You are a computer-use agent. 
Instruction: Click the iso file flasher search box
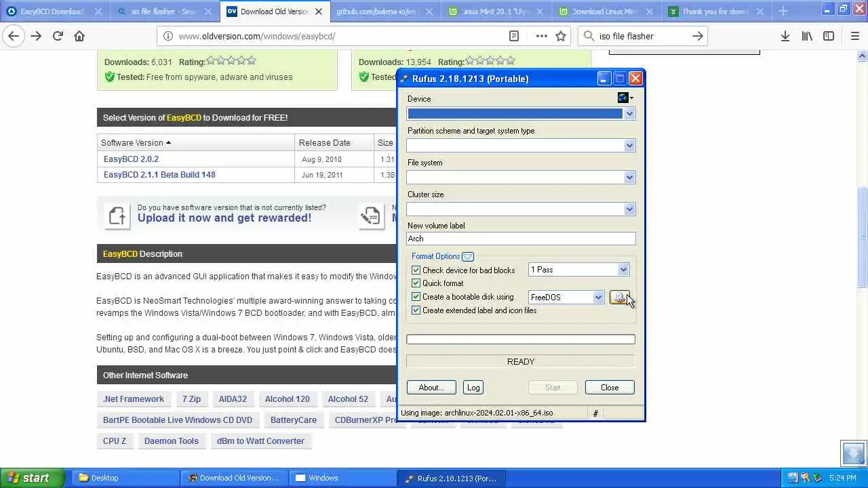pyautogui.click(x=642, y=36)
